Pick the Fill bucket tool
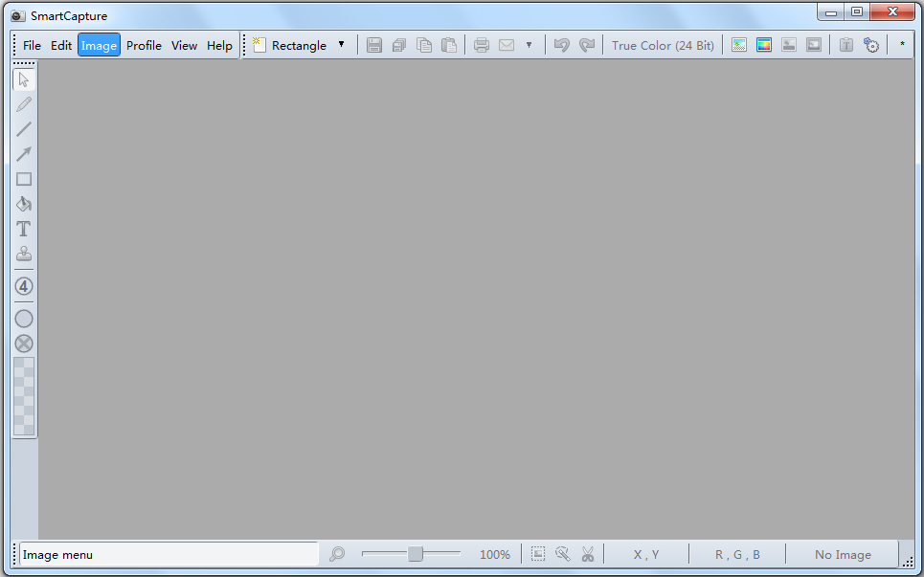 pos(24,204)
